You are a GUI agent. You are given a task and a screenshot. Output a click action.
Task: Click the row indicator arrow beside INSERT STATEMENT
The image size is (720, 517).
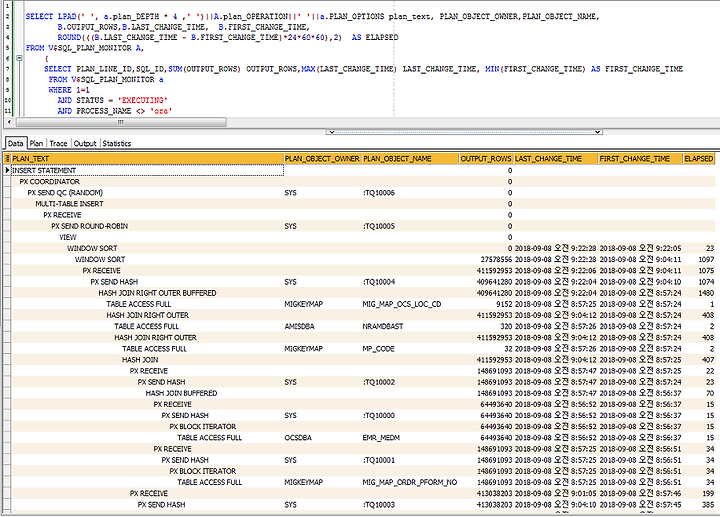click(7, 170)
